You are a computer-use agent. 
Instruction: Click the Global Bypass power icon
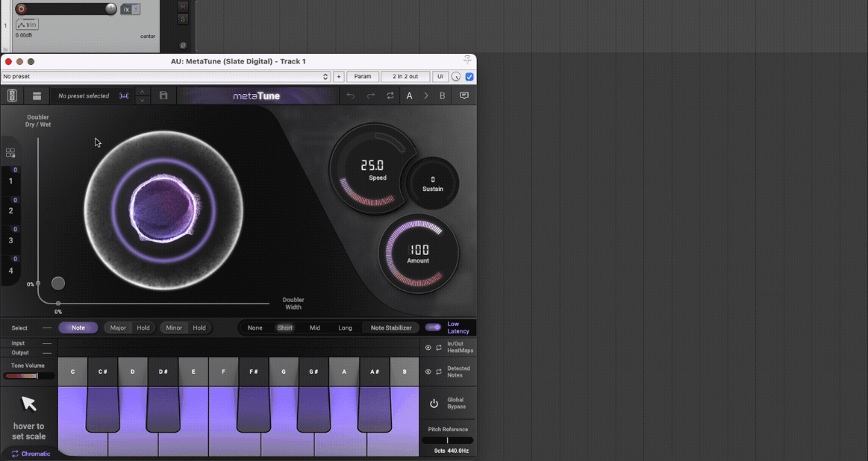(434, 404)
